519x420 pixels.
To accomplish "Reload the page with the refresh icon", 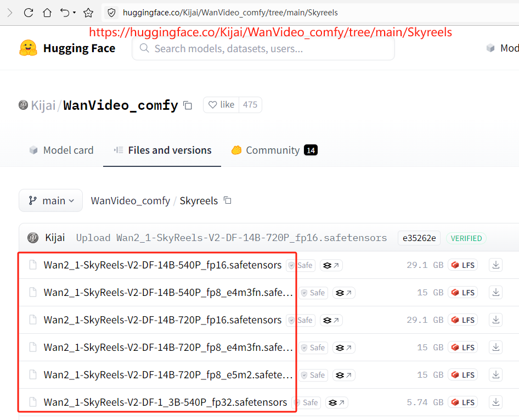I will [29, 13].
